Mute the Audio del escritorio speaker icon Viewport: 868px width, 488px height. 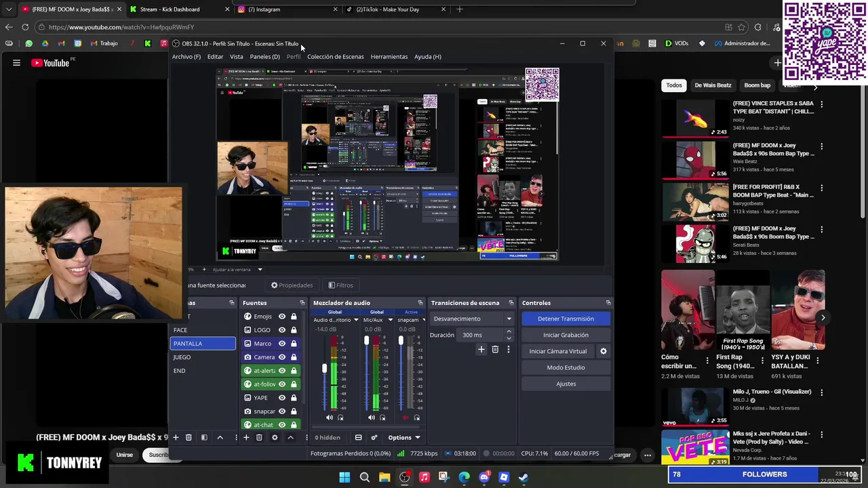tap(330, 418)
